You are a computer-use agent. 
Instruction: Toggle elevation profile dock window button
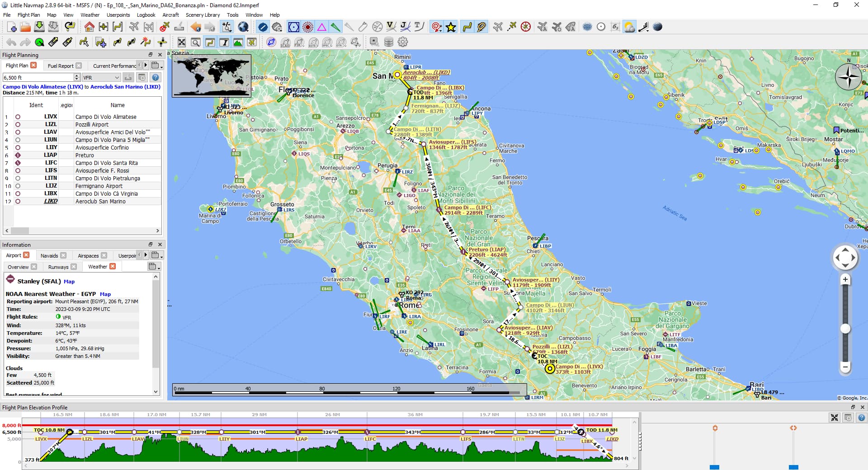coord(238,42)
